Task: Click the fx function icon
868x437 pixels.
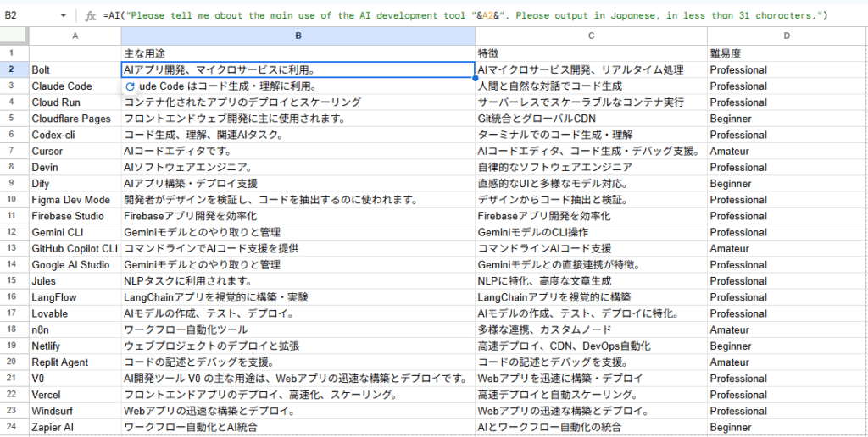Action: [x=90, y=16]
